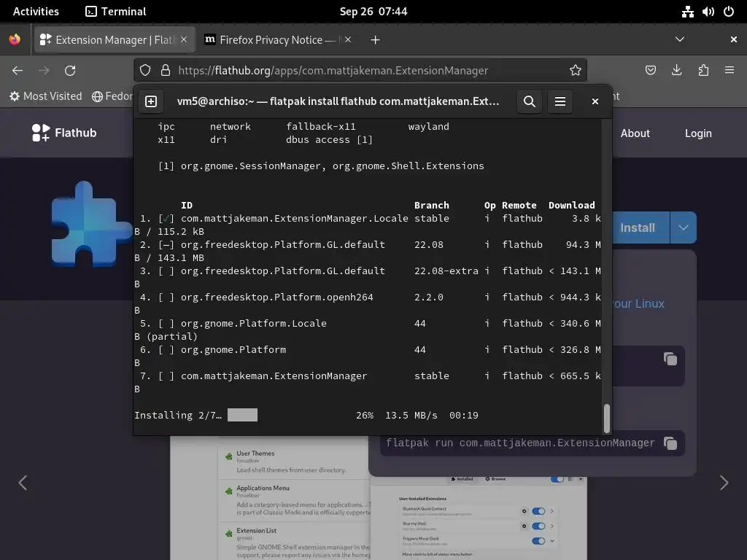
Task: Click the terminal vertical scrollbar
Action: point(607,418)
